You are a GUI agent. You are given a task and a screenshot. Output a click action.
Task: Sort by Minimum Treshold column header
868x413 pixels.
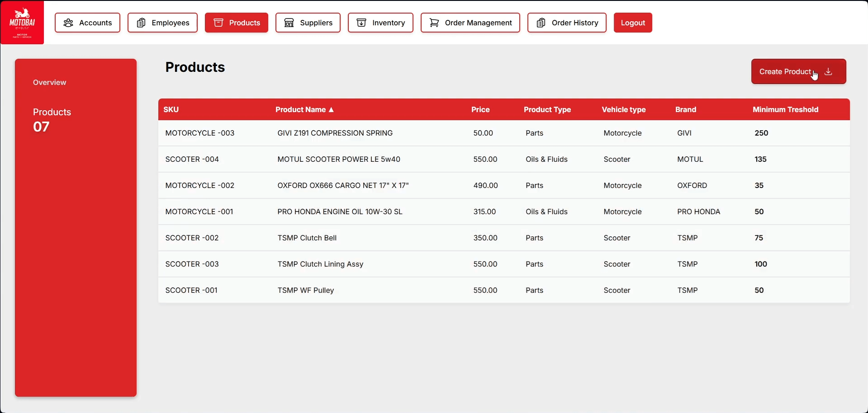(785, 109)
